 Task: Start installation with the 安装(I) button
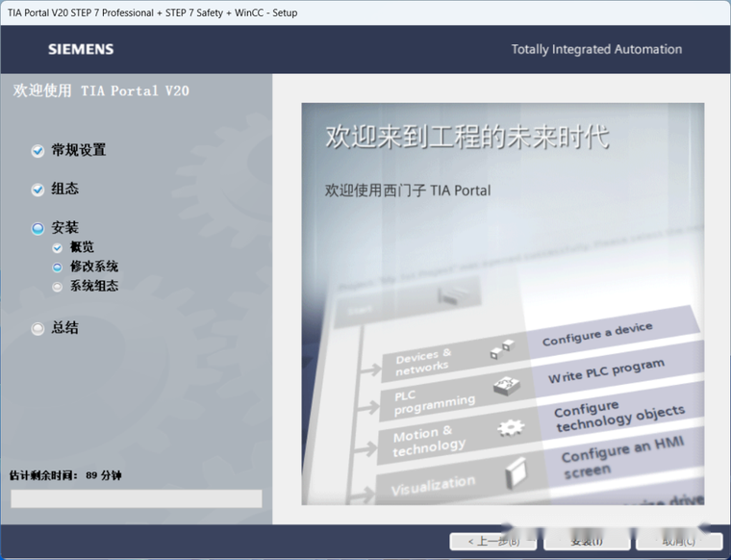pos(587,542)
